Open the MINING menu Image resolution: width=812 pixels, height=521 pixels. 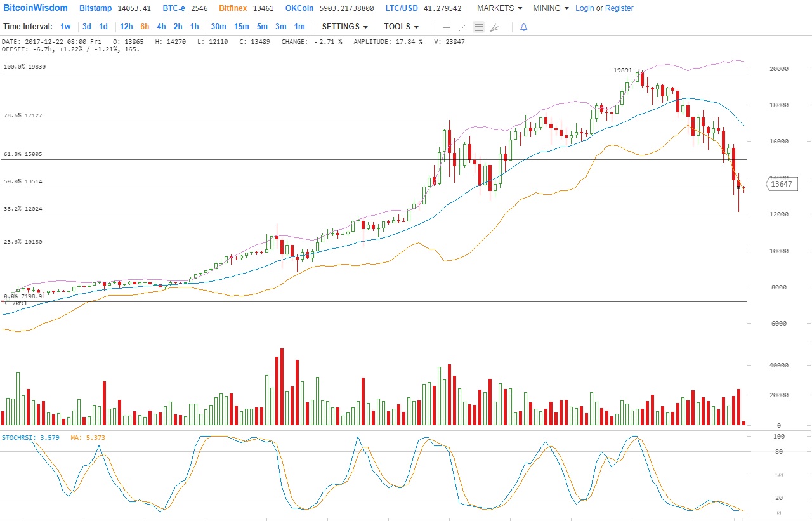551,8
